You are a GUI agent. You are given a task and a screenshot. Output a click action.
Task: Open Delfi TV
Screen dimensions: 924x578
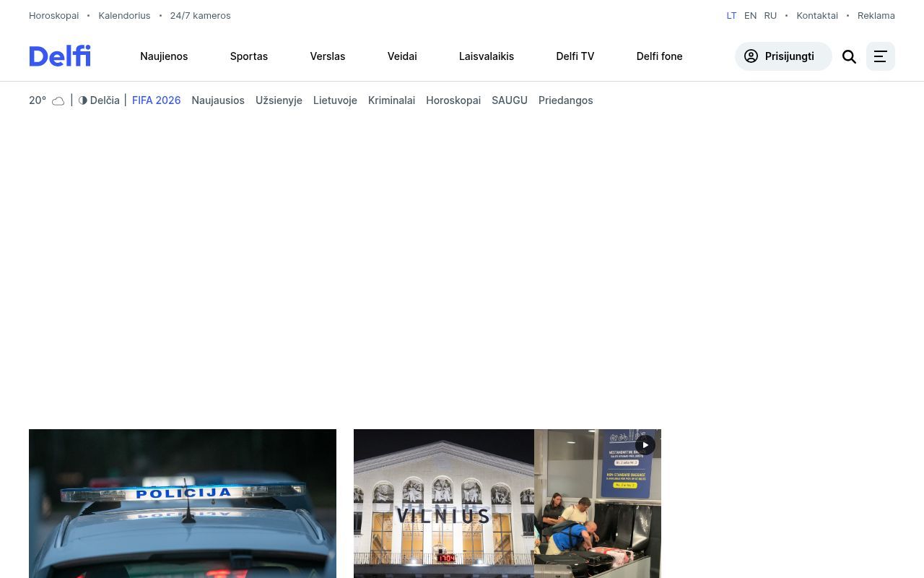pos(575,56)
